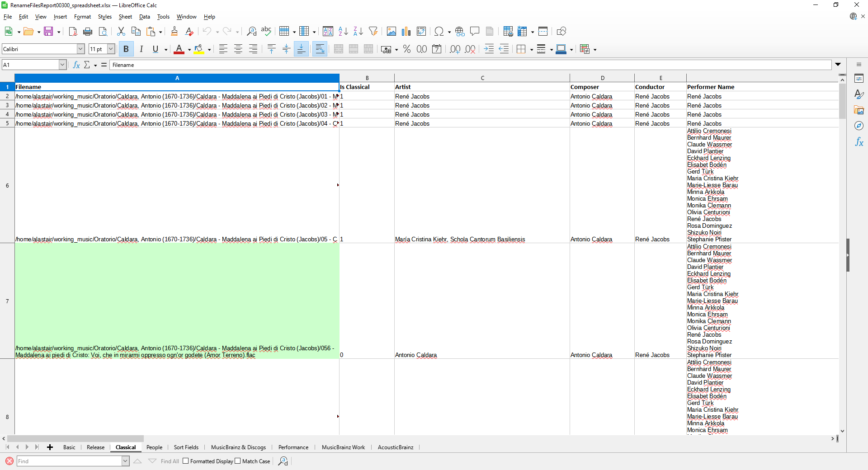Select column C header
This screenshot has width=868, height=470.
click(482, 78)
